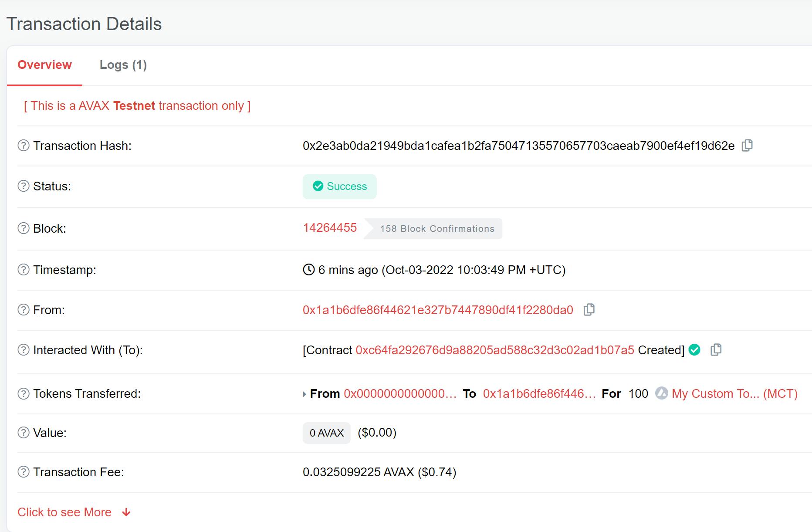Screen dimensions: 812x532
Task: Open contract 0xc64fa292676d9a88205ad588c32d3c02ad1b07a5
Action: click(494, 350)
